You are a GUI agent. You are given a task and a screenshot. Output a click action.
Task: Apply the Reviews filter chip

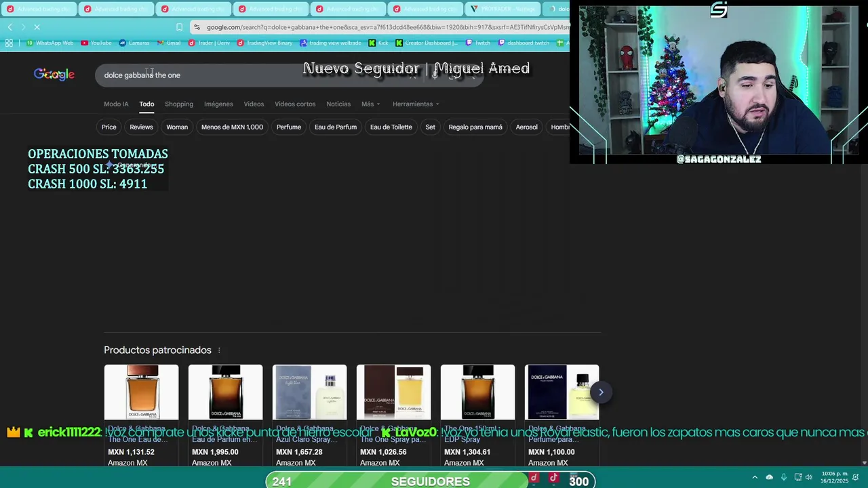(x=141, y=127)
